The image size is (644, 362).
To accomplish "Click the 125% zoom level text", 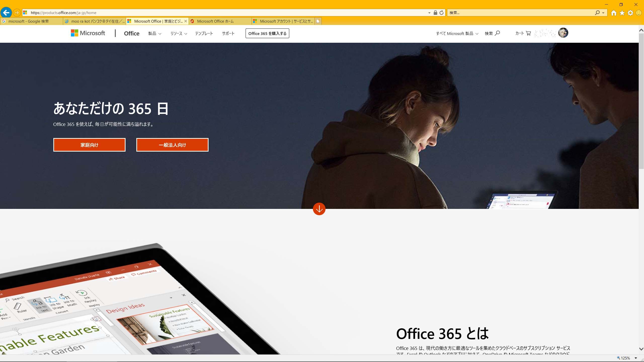I will [x=625, y=358].
